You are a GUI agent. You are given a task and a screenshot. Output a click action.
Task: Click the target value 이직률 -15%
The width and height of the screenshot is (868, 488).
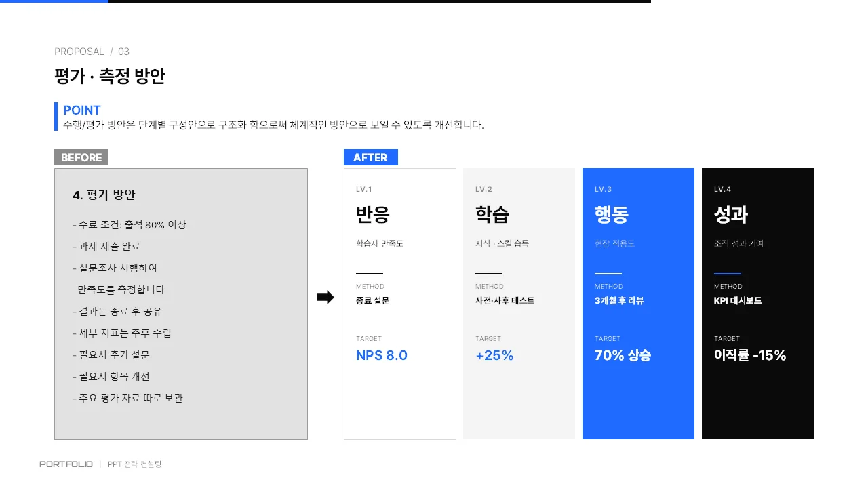click(750, 355)
